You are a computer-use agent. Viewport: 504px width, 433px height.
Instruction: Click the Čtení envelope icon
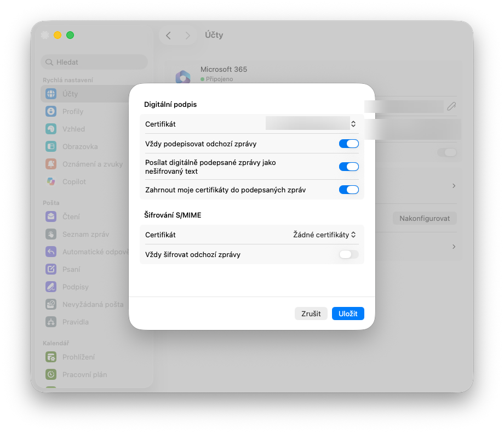pyautogui.click(x=51, y=216)
